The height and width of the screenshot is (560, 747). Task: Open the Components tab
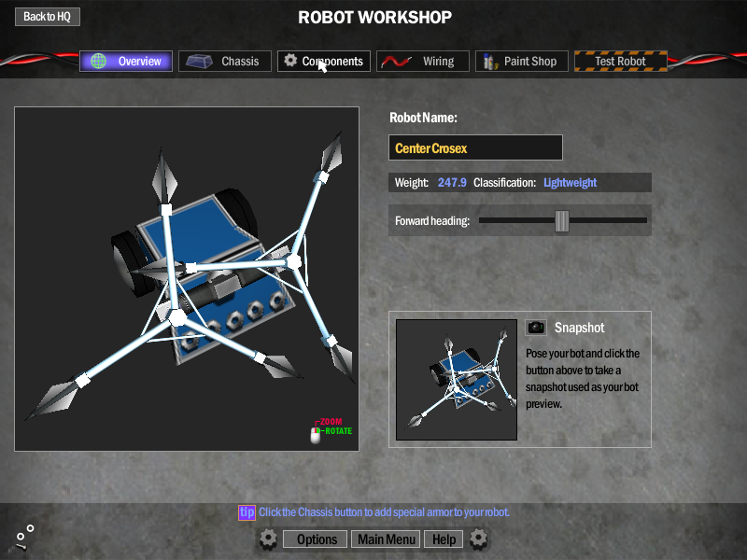(324, 61)
